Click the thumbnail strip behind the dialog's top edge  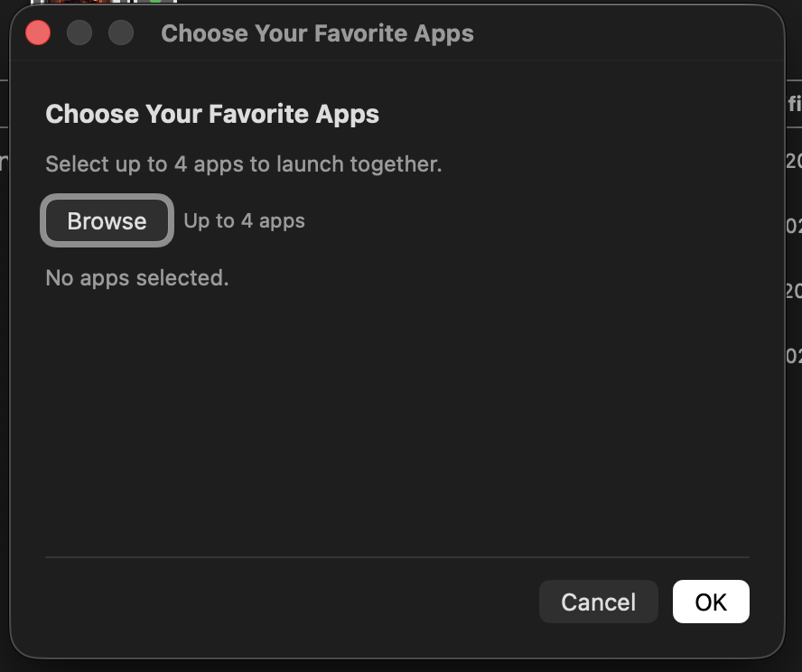pyautogui.click(x=104, y=2)
